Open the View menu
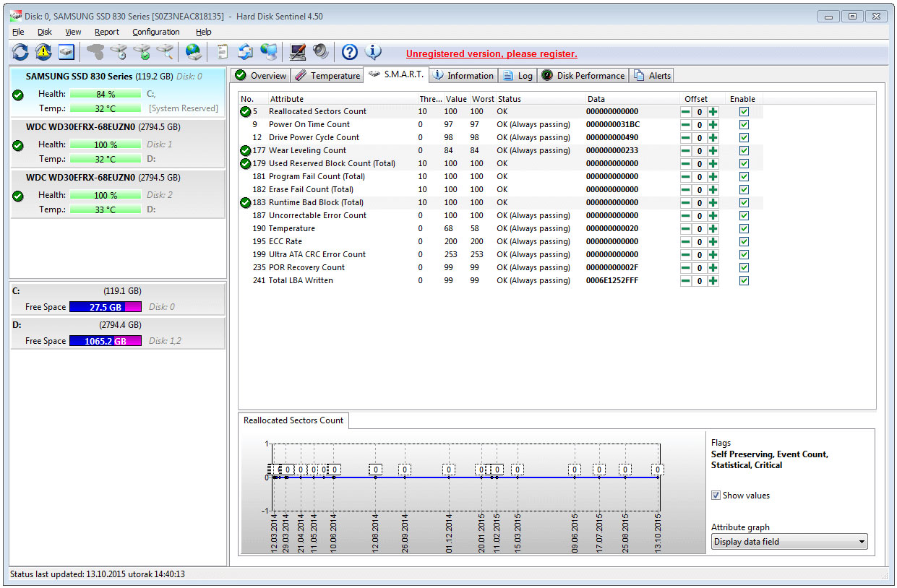Image resolution: width=897 pixels, height=588 pixels. click(x=73, y=32)
